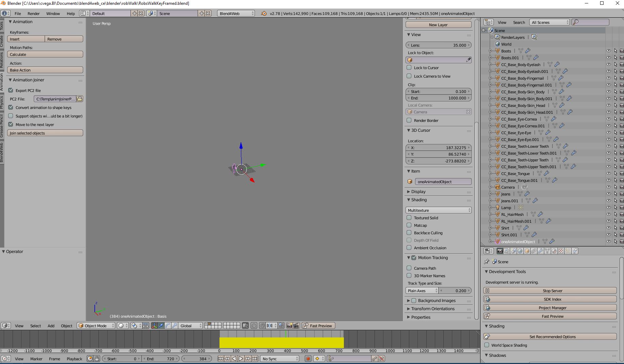Play animation in reverse
This screenshot has height=364, width=624.
234,359
